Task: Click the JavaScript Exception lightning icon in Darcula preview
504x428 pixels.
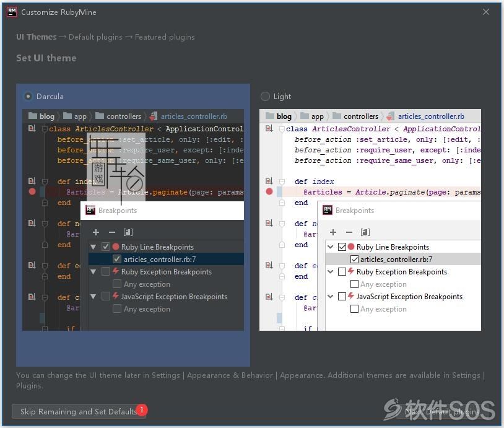Action: (x=116, y=296)
